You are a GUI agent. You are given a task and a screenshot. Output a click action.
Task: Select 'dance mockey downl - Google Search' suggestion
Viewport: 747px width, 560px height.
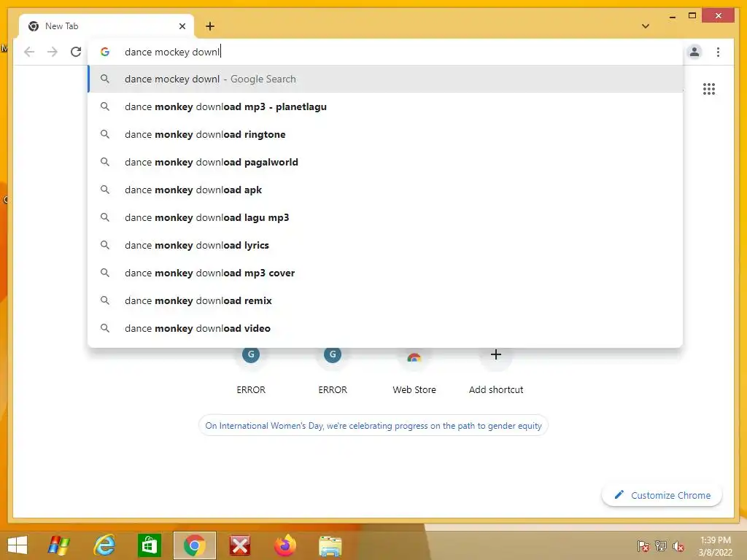(385, 79)
